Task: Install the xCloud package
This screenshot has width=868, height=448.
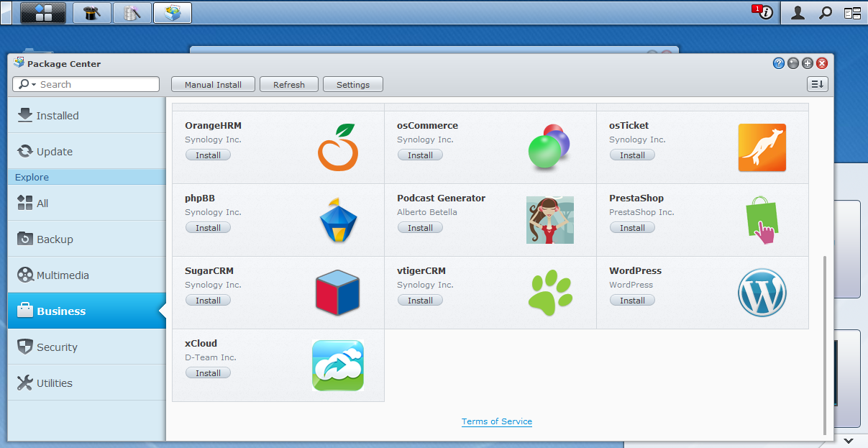Action: pyautogui.click(x=209, y=373)
